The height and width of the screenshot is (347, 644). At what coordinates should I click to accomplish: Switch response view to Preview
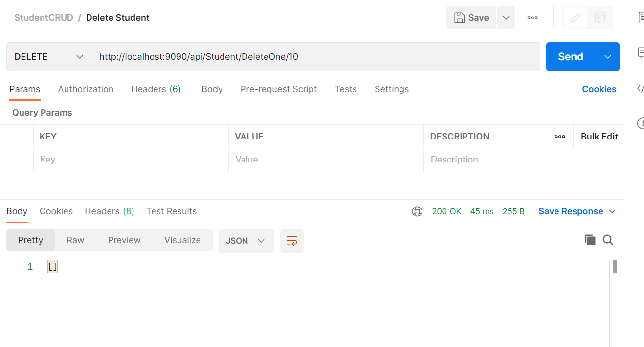click(x=124, y=240)
